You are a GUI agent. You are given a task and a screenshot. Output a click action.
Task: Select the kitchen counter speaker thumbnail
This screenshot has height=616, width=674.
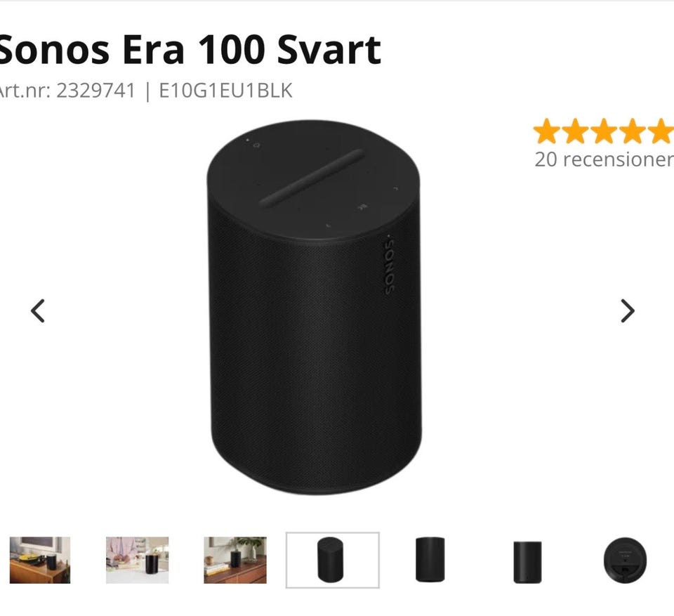coord(137,560)
